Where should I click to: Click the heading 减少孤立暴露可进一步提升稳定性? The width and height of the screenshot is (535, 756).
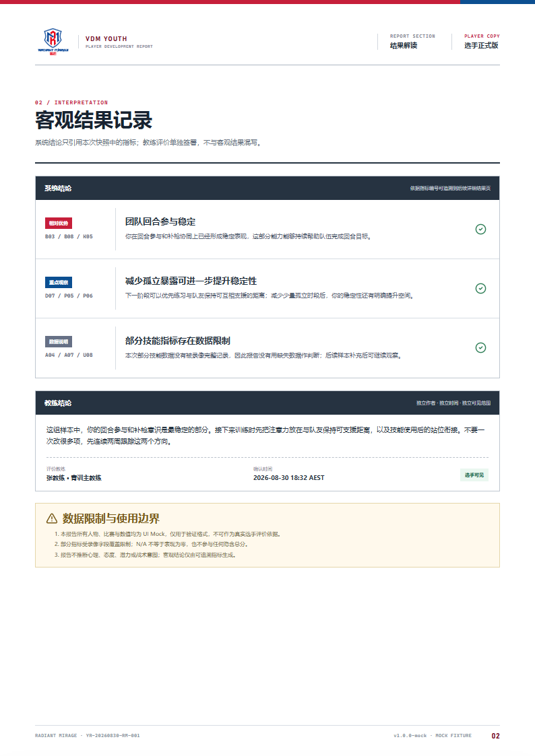191,281
